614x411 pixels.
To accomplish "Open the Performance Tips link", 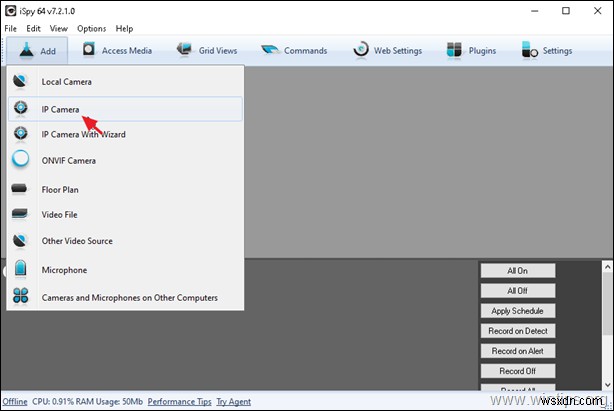I will tap(179, 402).
